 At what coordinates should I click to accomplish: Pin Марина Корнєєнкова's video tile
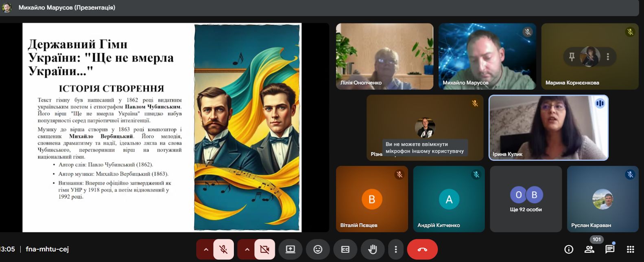(572, 57)
